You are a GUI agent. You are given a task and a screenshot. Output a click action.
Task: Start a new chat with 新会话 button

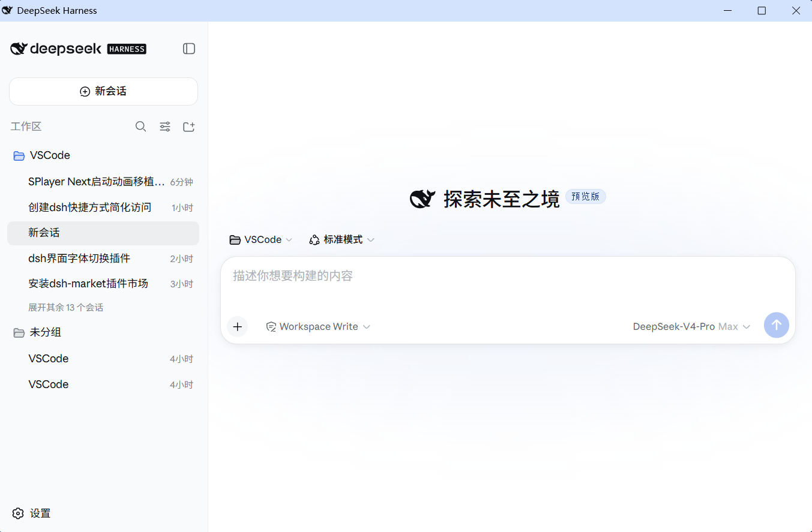point(103,91)
